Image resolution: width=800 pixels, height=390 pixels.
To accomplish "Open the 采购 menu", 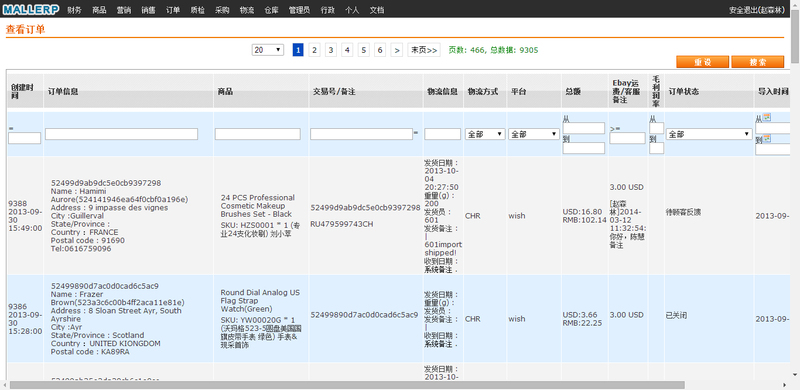I will click(x=222, y=10).
